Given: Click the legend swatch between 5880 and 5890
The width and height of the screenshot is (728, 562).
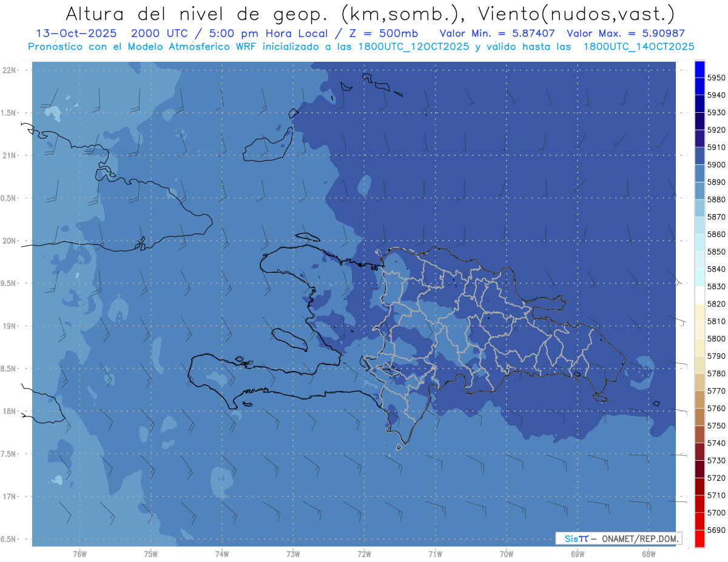Looking at the screenshot, I should 699,191.
